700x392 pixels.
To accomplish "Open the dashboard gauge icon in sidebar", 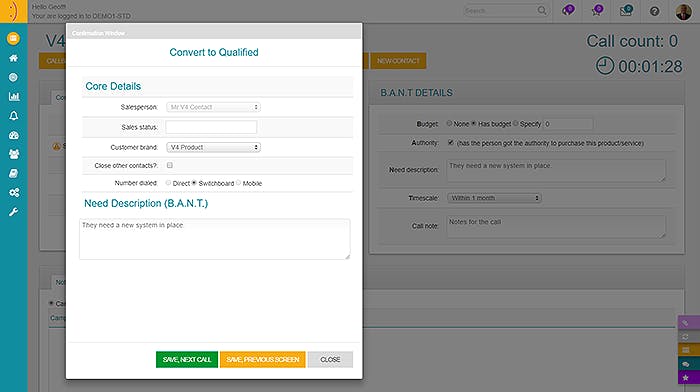I will (x=14, y=135).
